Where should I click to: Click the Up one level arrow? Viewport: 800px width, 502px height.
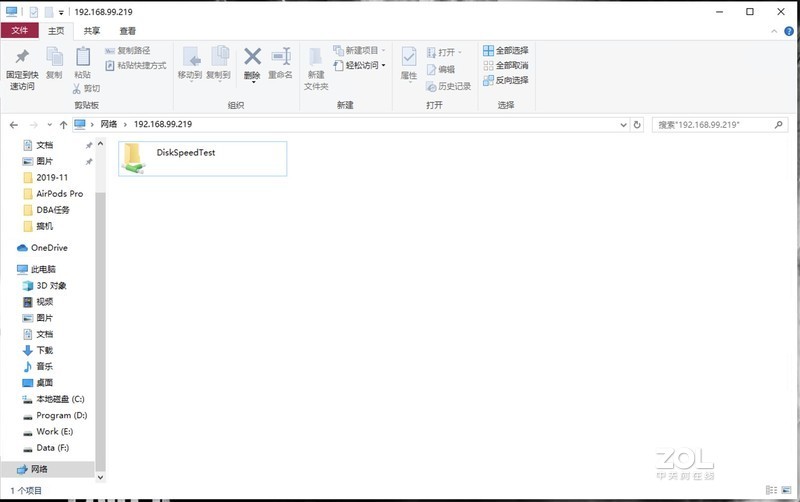pos(63,124)
